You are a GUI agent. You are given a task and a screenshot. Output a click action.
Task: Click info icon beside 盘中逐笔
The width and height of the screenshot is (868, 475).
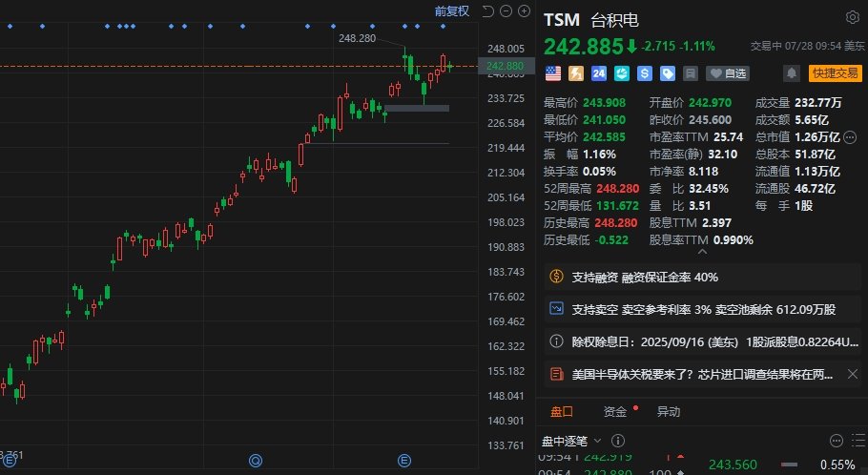click(x=618, y=441)
